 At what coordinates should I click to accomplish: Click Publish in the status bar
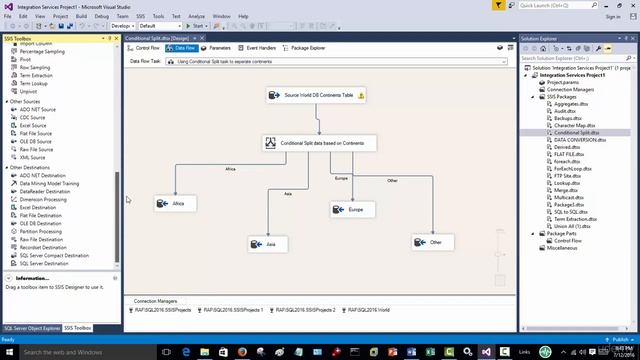click(620, 340)
